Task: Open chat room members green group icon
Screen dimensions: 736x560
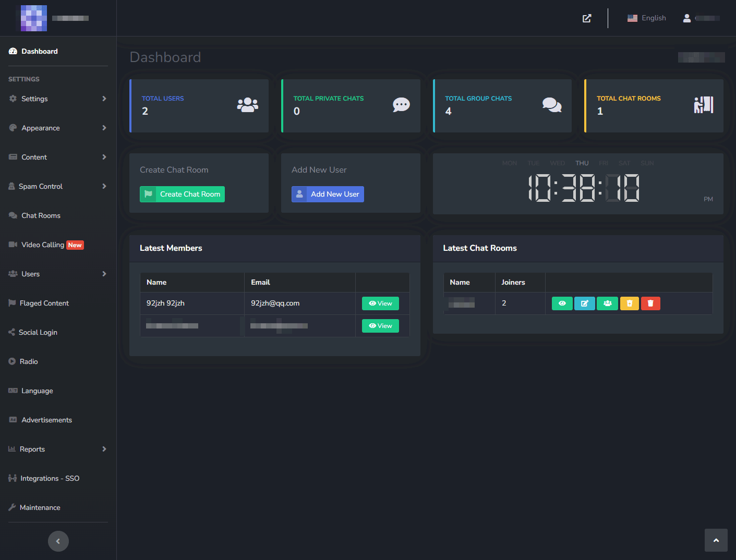Action: 607,303
